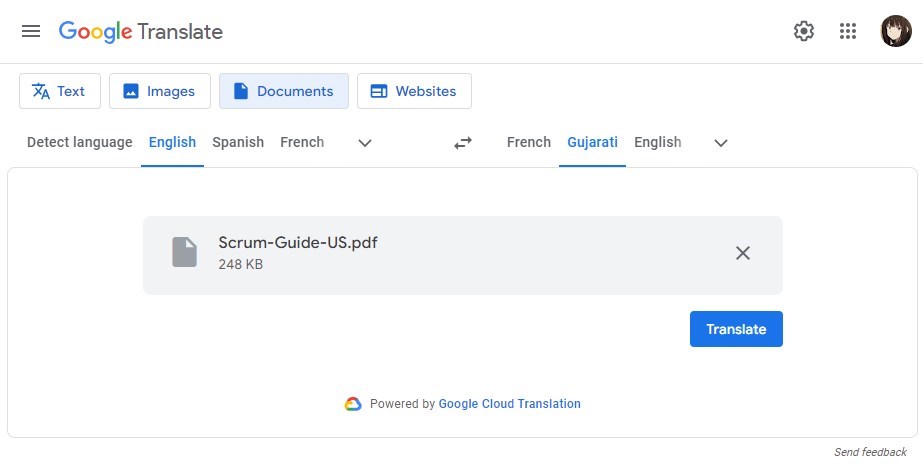Select English as source language

click(172, 142)
